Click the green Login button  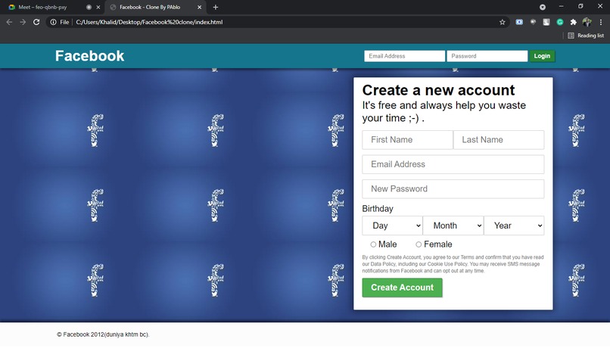click(x=542, y=56)
